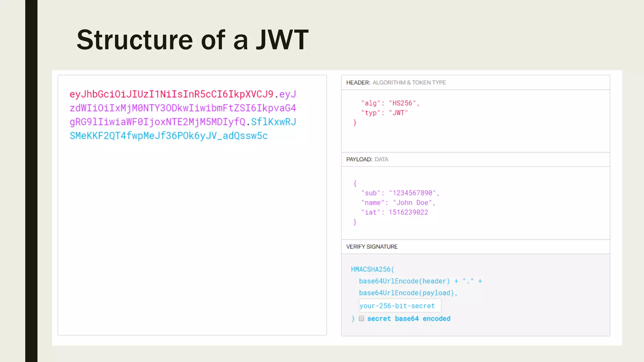Click the "alg": "HS256" header line
The image size is (644, 362).
tap(390, 103)
